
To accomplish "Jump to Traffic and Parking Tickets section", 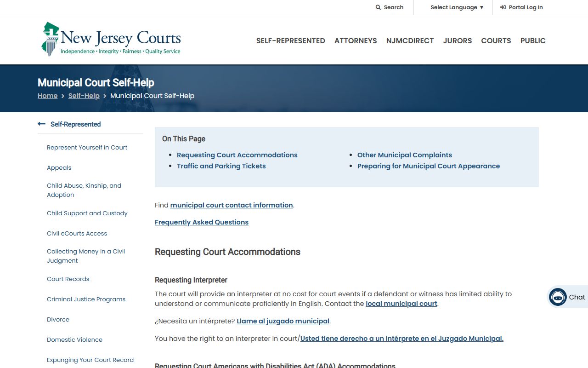I will pos(221,166).
